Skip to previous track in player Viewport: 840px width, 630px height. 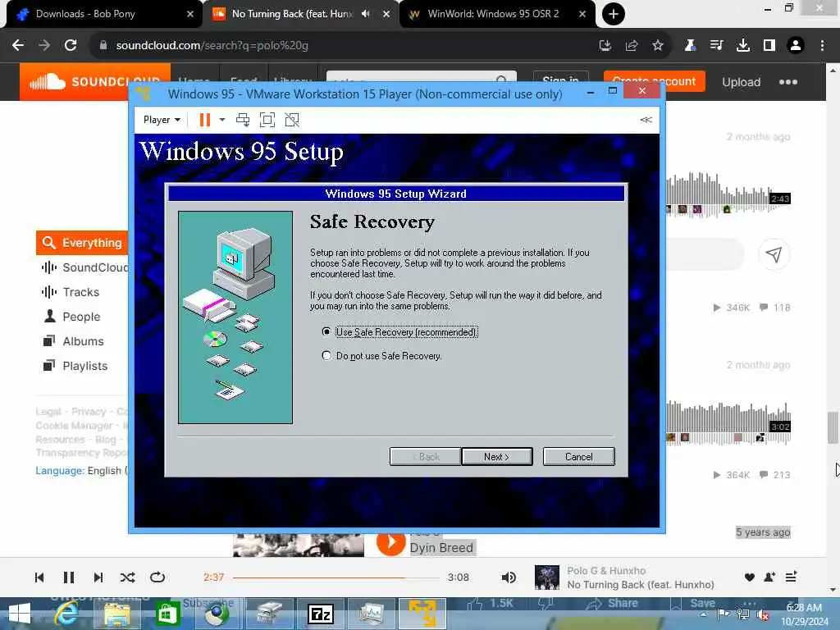39,577
